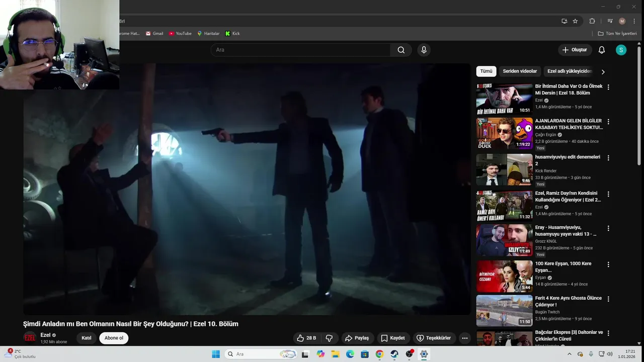Open YouTube bookmark in bookmarks bar

(x=180, y=34)
